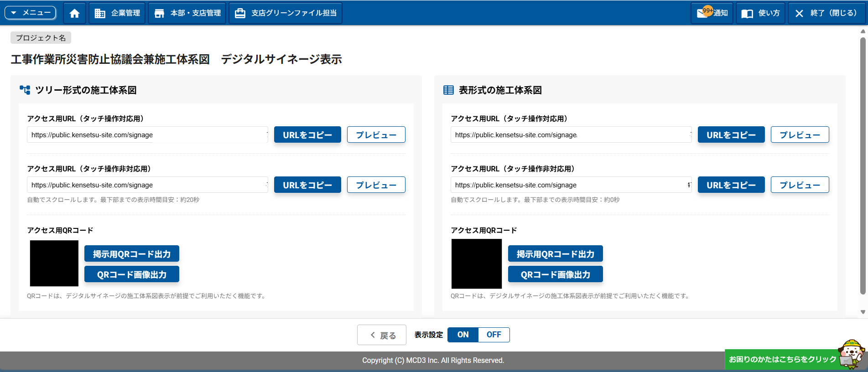Click 掲示用QRコード出力 for tree-format diagram
Viewport: 868px width, 372px height.
point(131,254)
